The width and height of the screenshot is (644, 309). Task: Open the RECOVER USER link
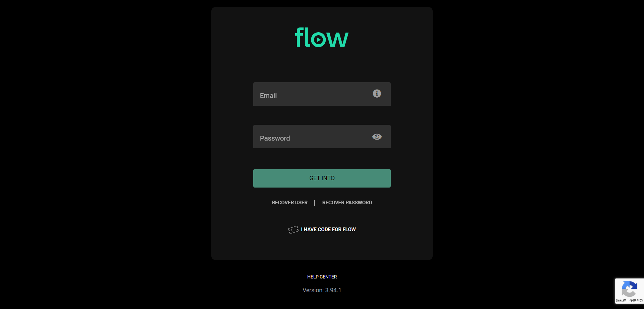(x=289, y=203)
